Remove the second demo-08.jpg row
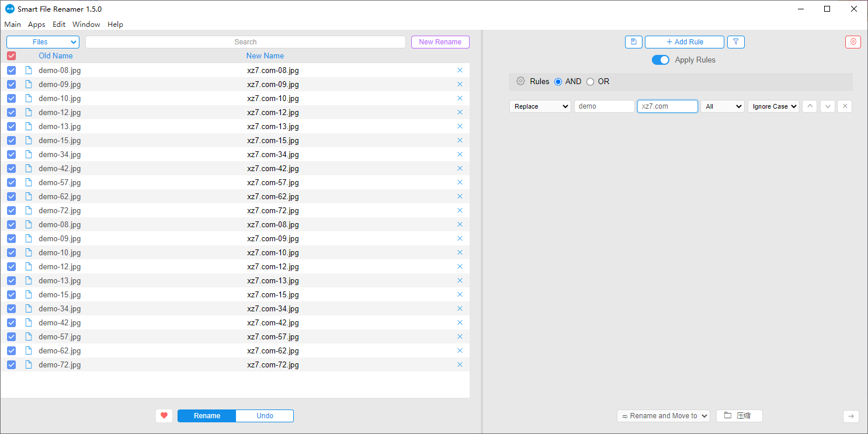Screen dimensions: 868x434 [x=460, y=224]
